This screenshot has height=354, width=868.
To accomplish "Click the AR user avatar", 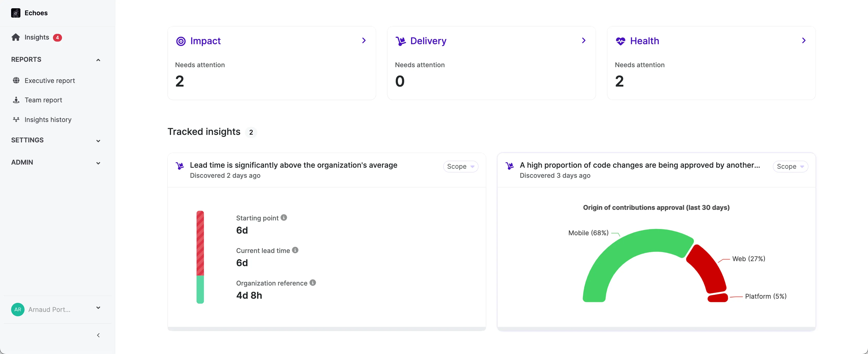I will [18, 310].
